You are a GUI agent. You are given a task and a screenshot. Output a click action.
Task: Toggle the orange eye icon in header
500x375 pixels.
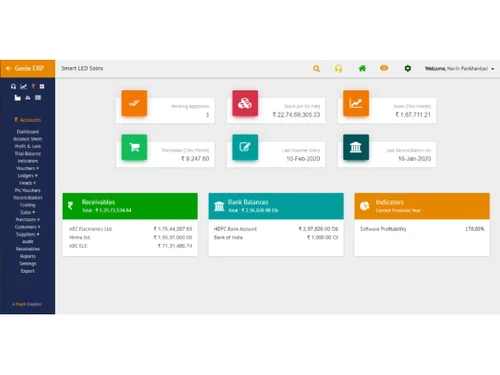pyautogui.click(x=384, y=68)
